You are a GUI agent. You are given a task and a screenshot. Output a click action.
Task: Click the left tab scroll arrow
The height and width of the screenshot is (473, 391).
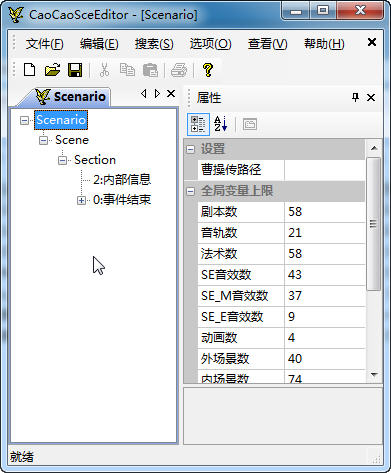coord(144,94)
